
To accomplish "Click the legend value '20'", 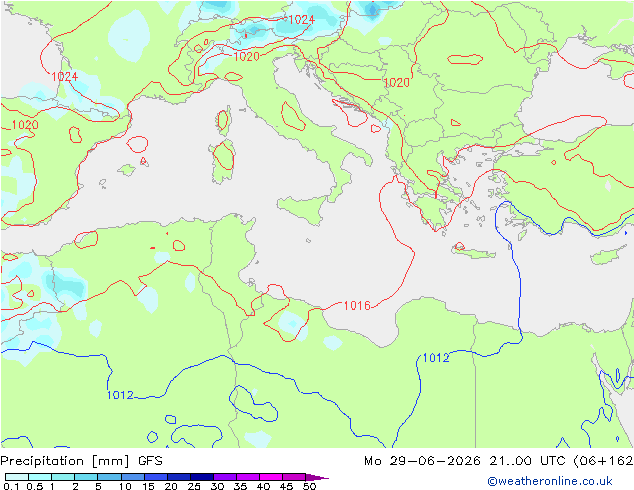I will [171, 486].
